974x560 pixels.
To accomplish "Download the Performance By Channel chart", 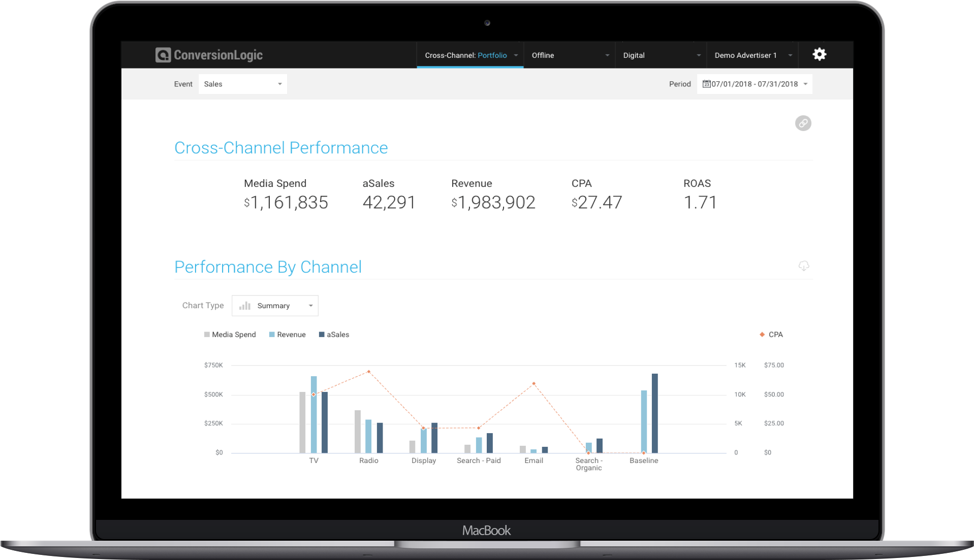I will point(803,266).
